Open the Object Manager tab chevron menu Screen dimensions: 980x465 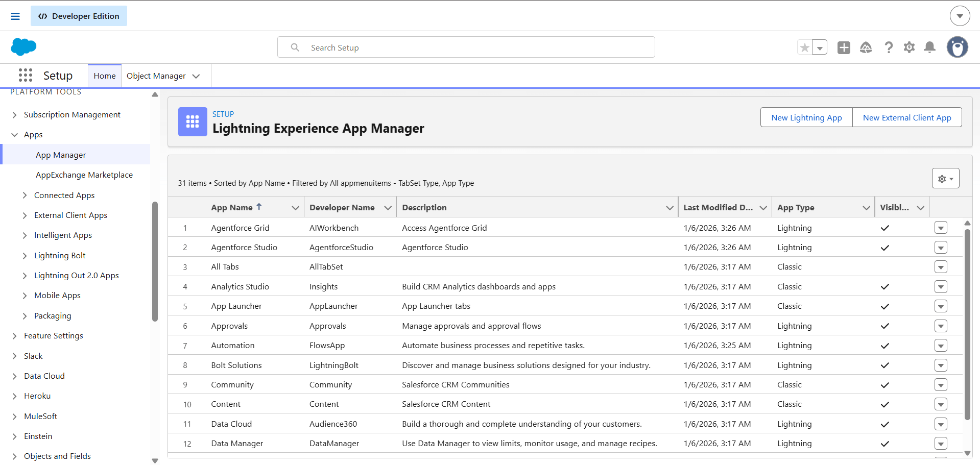(196, 76)
